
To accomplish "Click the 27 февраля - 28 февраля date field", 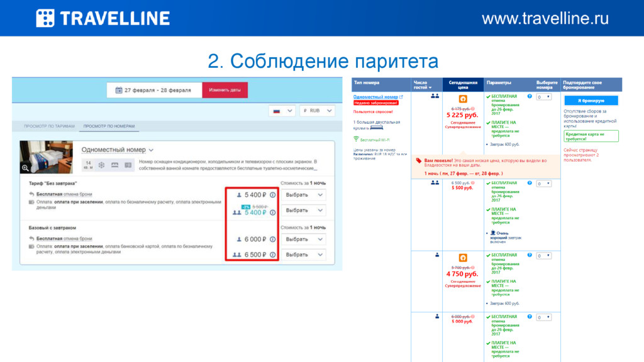I will [155, 90].
